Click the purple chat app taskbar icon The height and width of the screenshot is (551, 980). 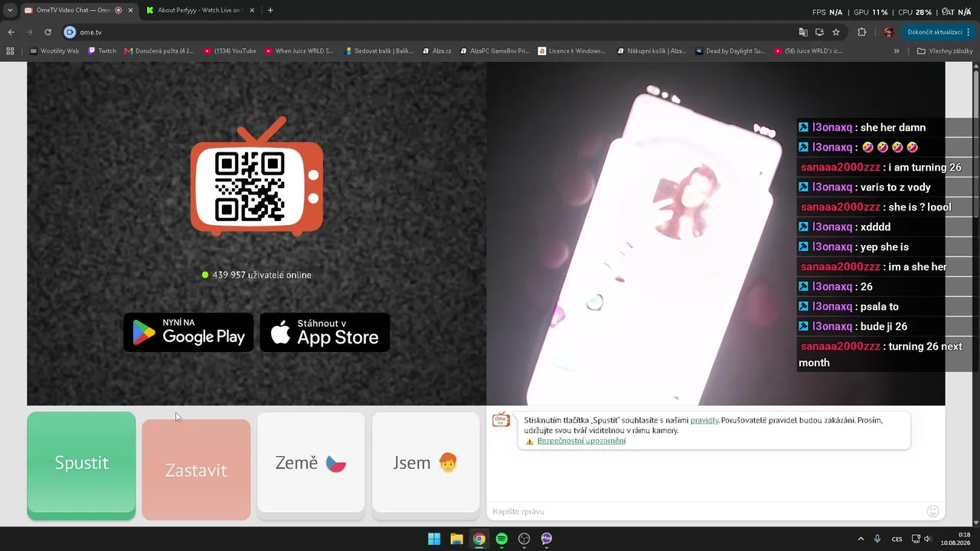[x=547, y=539]
